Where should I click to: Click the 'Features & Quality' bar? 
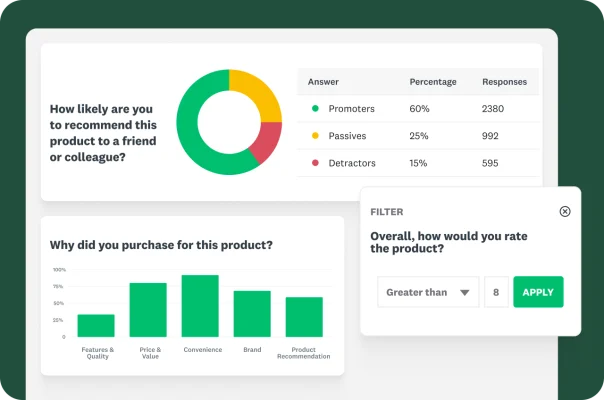coord(96,326)
